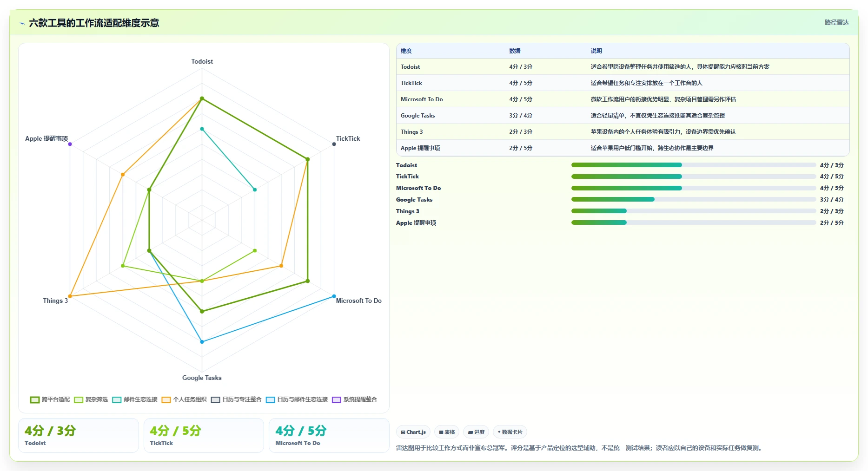
Task: Select the Things 3 table row name
Action: 412,132
